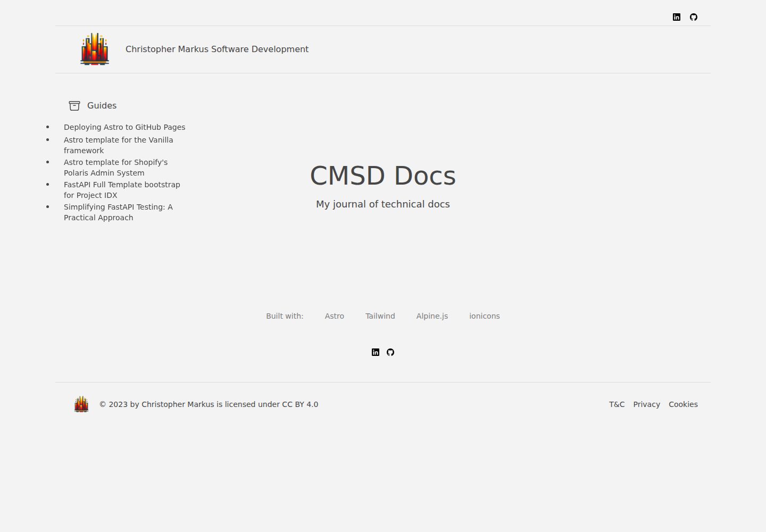
Task: Click the Guides archive box icon
Action: [x=74, y=106]
